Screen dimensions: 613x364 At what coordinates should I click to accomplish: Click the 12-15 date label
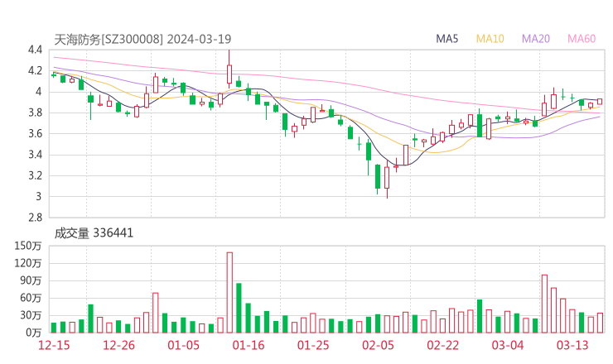click(x=54, y=345)
